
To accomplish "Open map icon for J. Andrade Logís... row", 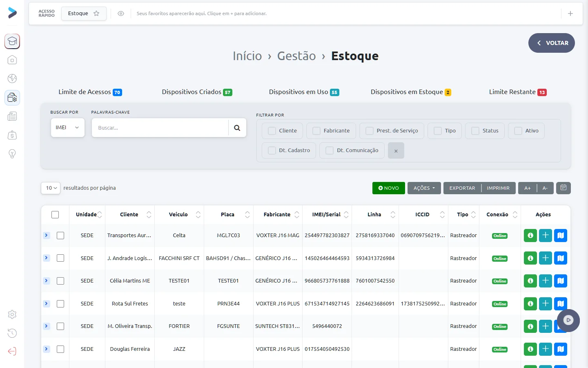I will coord(561,258).
